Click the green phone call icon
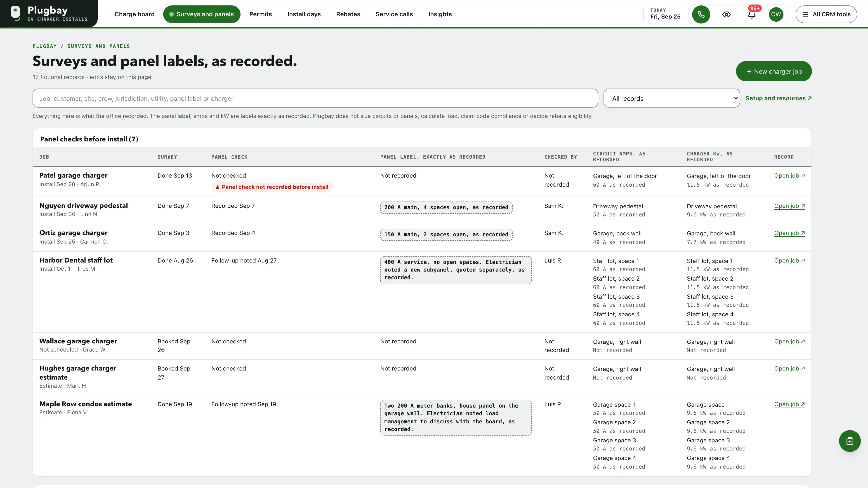868x488 pixels. point(701,14)
